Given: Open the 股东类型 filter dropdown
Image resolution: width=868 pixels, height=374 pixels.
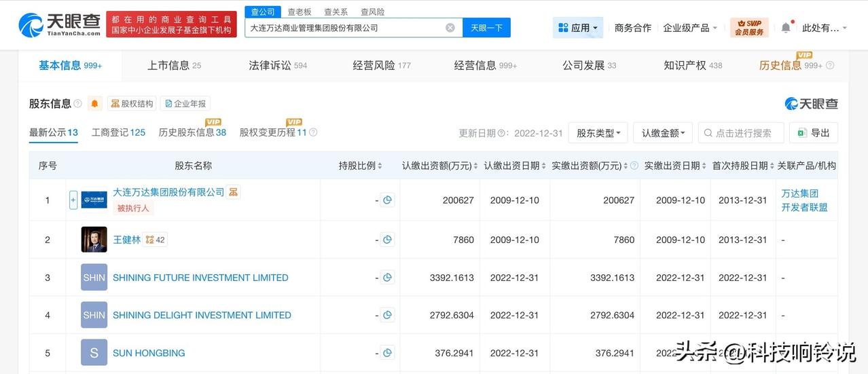Looking at the screenshot, I should [x=598, y=133].
